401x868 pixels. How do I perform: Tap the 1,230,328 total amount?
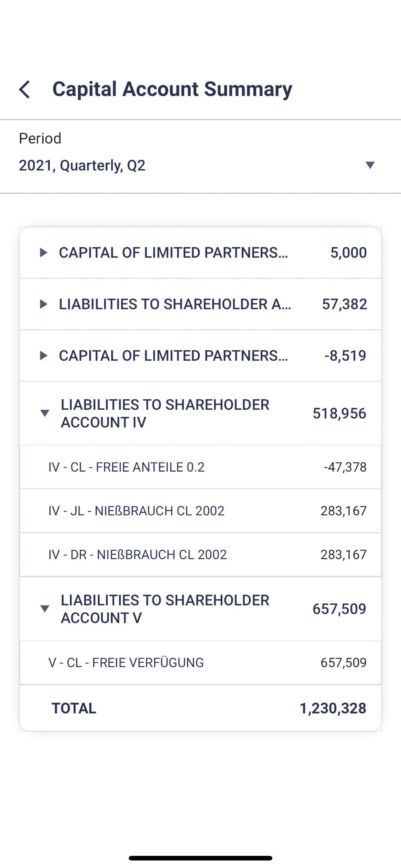click(x=333, y=708)
